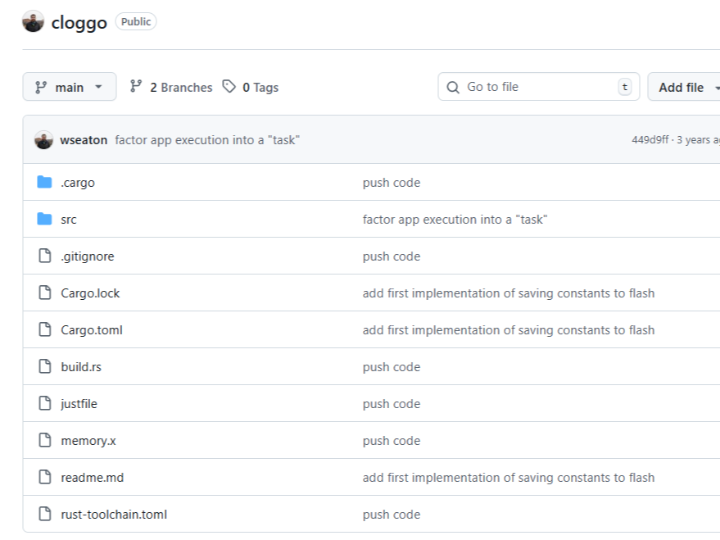Open the 2 Branches link

click(180, 87)
